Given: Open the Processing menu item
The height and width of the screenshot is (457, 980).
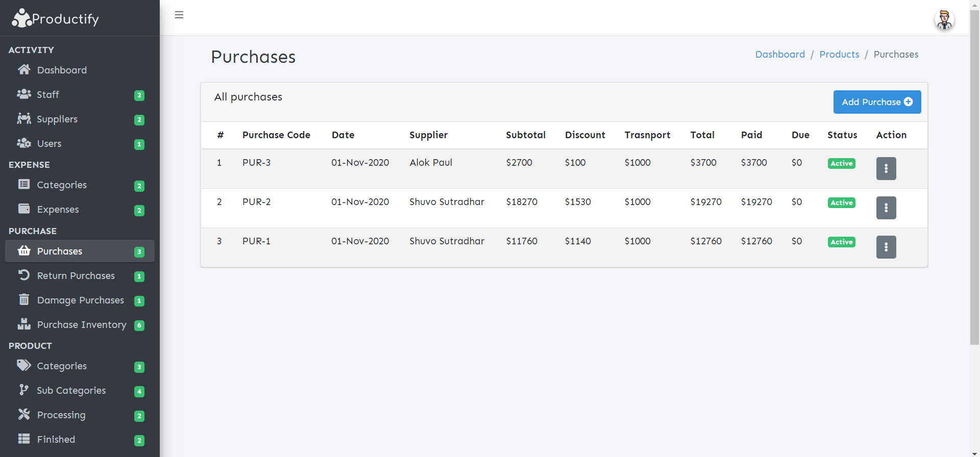Looking at the screenshot, I should coord(80,415).
